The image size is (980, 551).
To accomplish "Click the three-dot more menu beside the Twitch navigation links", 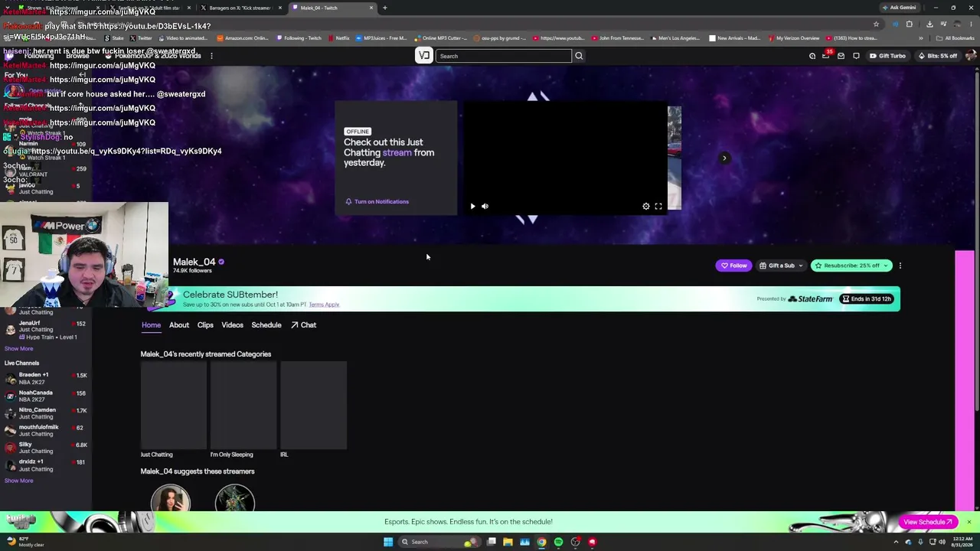I will pos(211,56).
